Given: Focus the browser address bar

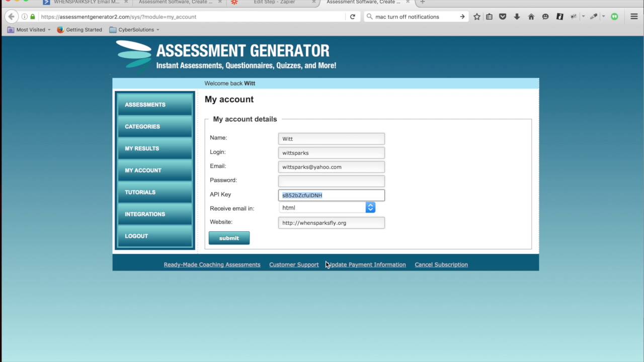Looking at the screenshot, I should tap(191, 17).
